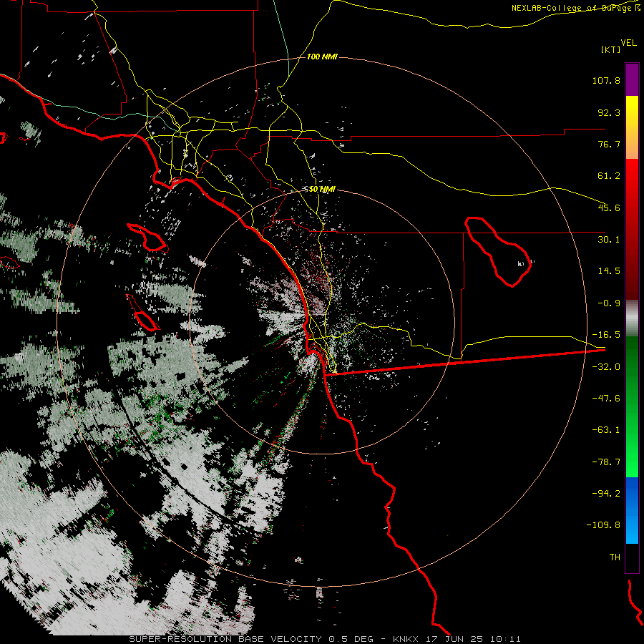
Task: Click the Super-Resolution Base Velocity caption text
Action: (x=325, y=639)
